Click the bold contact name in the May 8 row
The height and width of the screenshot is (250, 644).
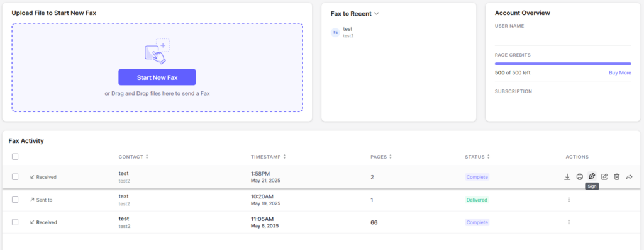point(124,219)
